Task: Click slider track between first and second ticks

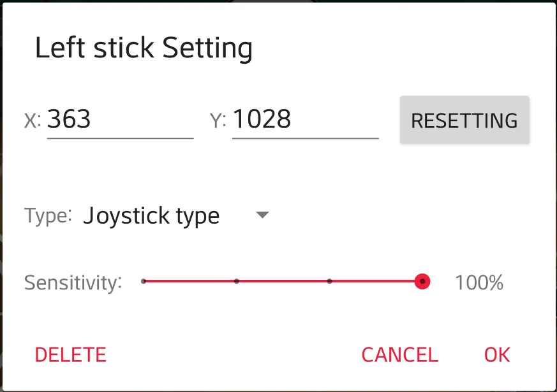Action: 190,281
